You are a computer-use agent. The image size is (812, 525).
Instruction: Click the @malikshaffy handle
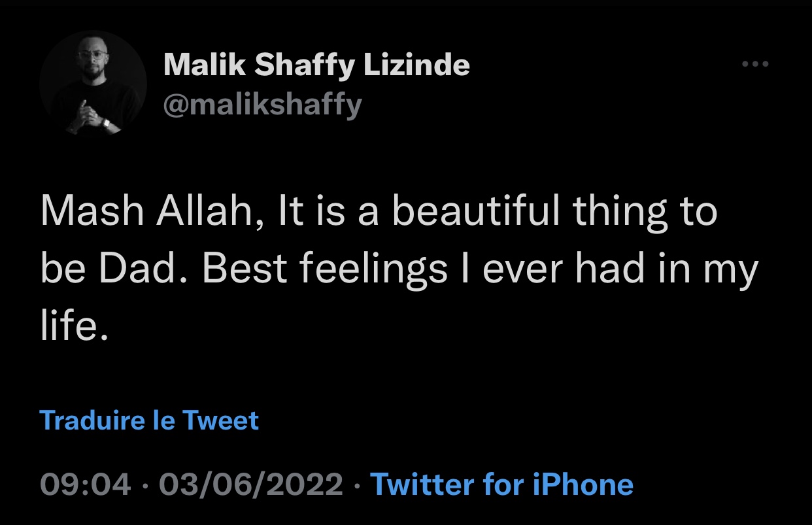262,105
